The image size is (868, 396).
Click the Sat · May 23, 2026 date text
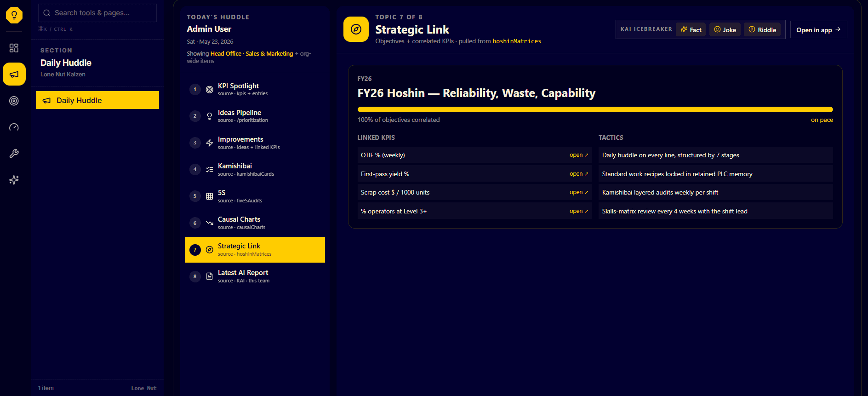(210, 41)
